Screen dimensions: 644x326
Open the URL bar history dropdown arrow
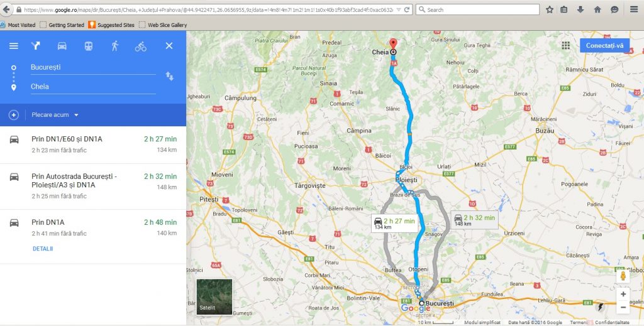coord(398,9)
